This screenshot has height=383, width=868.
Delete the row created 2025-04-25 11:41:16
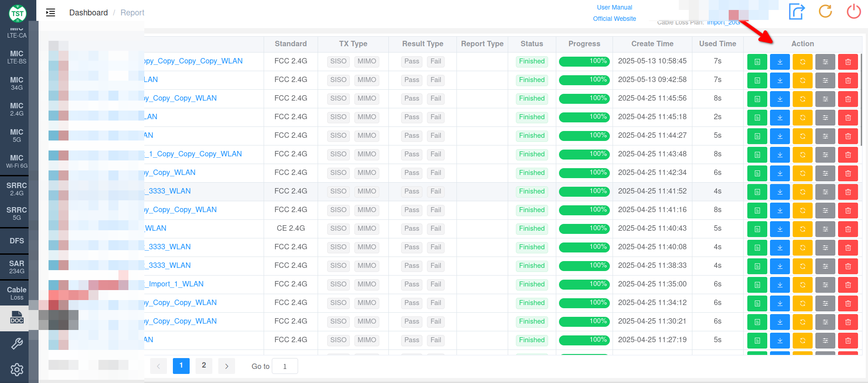click(x=848, y=210)
